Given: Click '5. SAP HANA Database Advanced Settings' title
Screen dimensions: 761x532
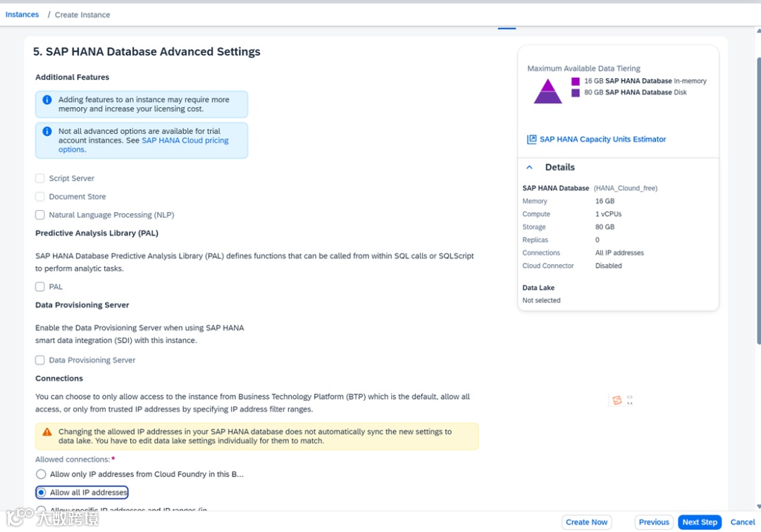Looking at the screenshot, I should [x=147, y=51].
